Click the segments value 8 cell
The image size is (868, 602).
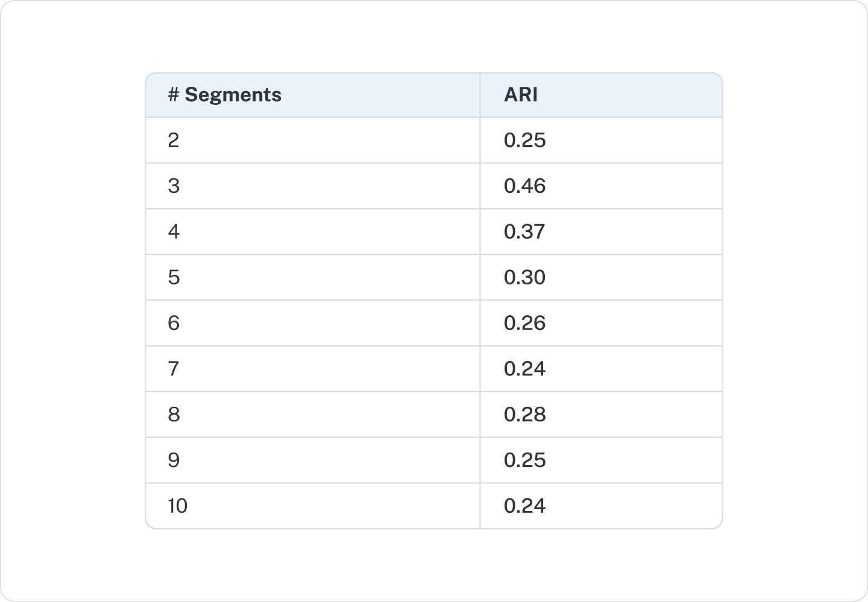tap(174, 415)
